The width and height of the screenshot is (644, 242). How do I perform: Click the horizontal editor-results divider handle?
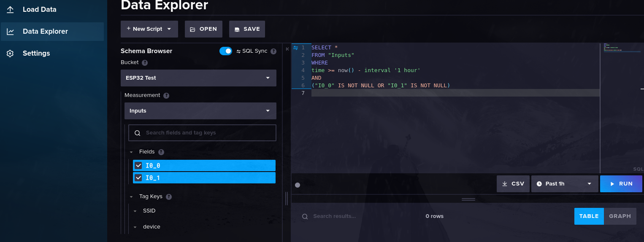[468, 199]
